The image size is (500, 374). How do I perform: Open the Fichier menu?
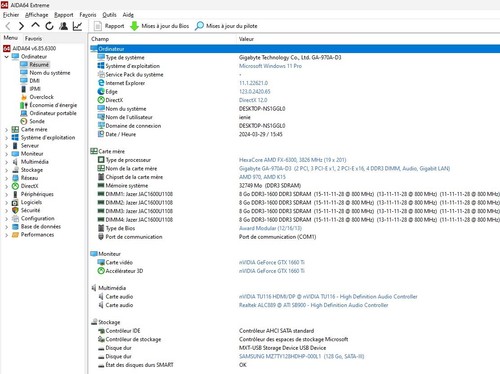tap(11, 15)
